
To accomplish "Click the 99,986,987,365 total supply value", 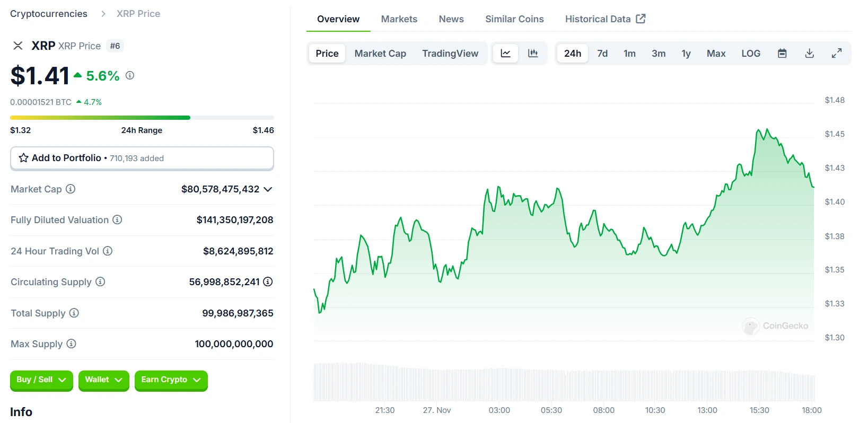I will pyautogui.click(x=238, y=313).
